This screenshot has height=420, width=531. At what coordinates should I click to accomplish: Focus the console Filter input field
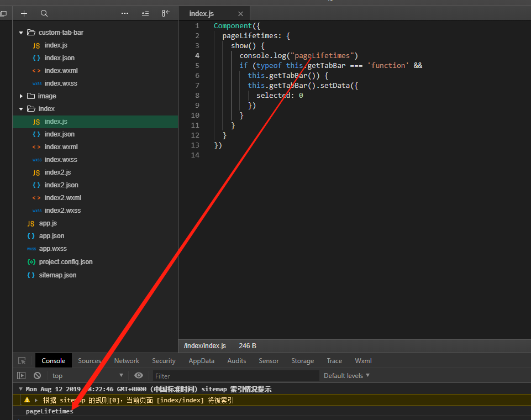tap(236, 376)
